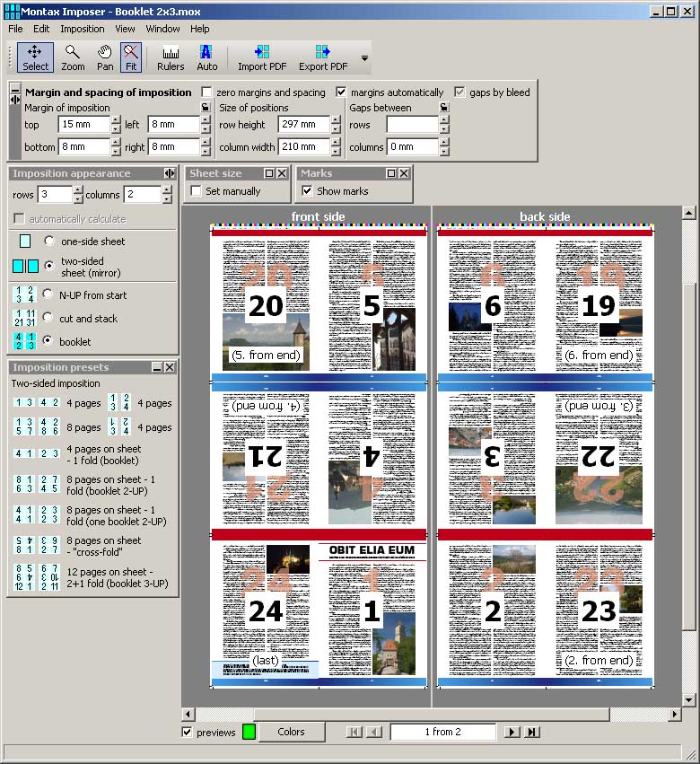The height and width of the screenshot is (764, 700).
Task: Open the Window menu
Action: click(162, 29)
